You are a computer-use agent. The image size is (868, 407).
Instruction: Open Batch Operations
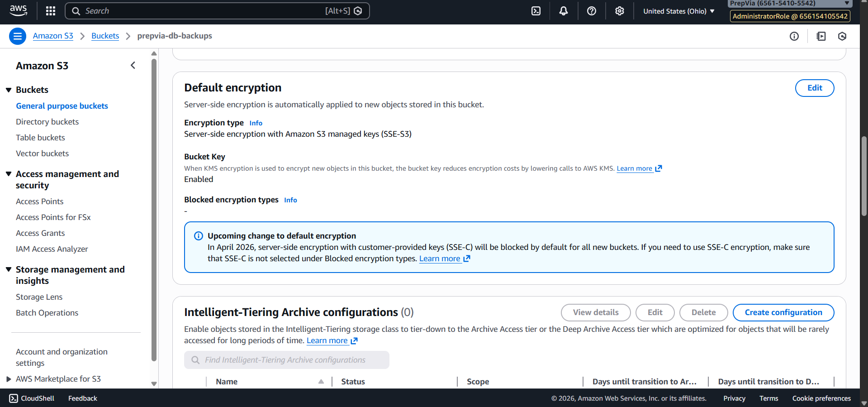[47, 313]
